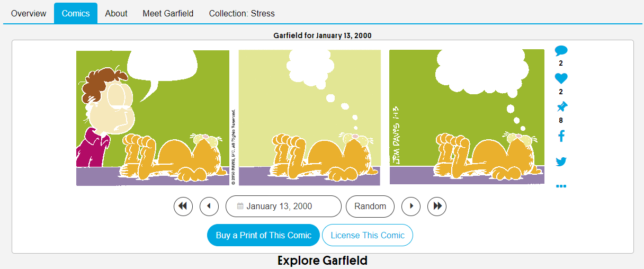This screenshot has width=644, height=269.
Task: Go to the previous comic arrow
Action: point(209,207)
